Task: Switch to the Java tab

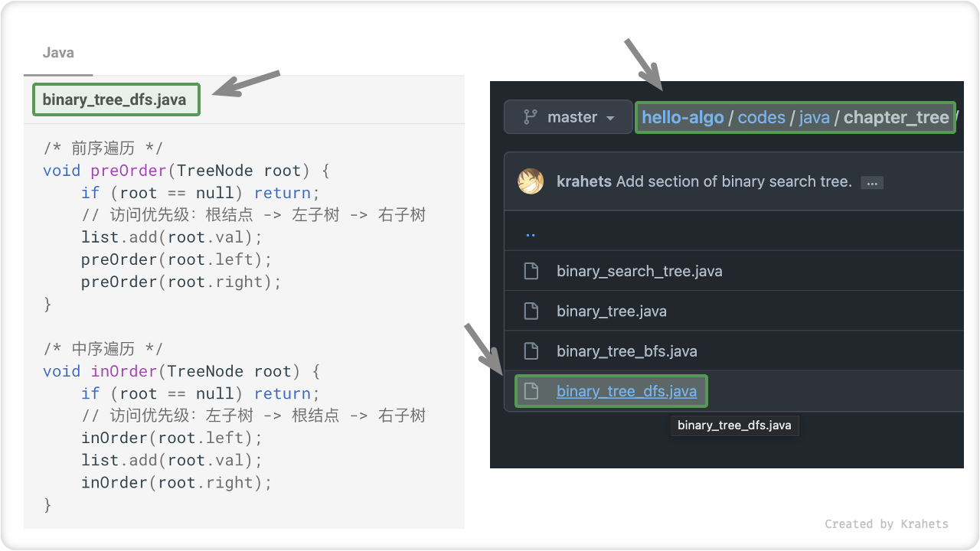Action: [58, 53]
